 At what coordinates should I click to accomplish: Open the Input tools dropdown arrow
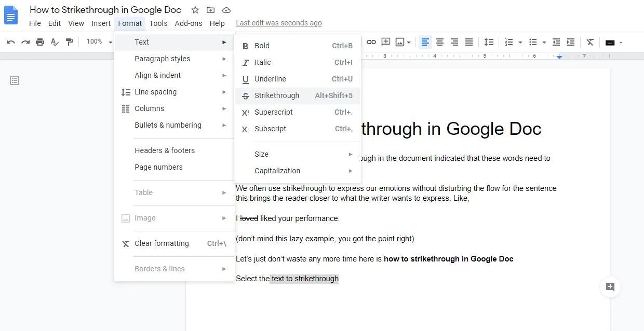click(621, 43)
